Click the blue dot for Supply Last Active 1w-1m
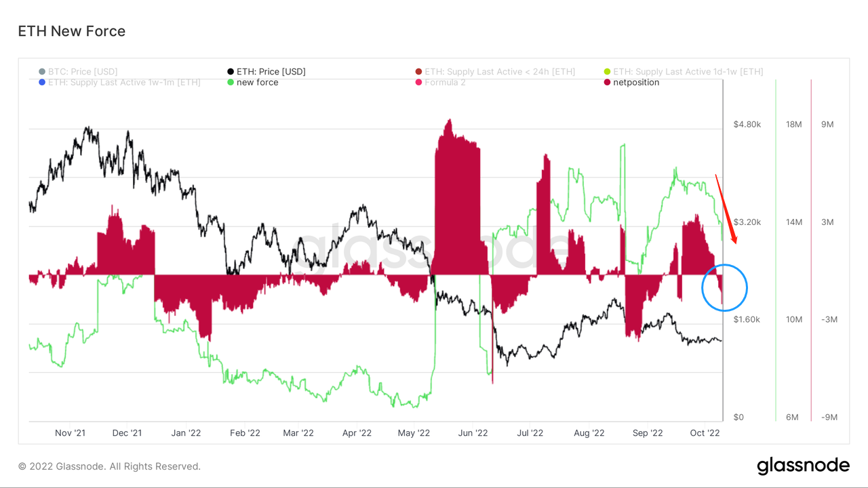Screen dimensions: 868x488 (x=43, y=83)
